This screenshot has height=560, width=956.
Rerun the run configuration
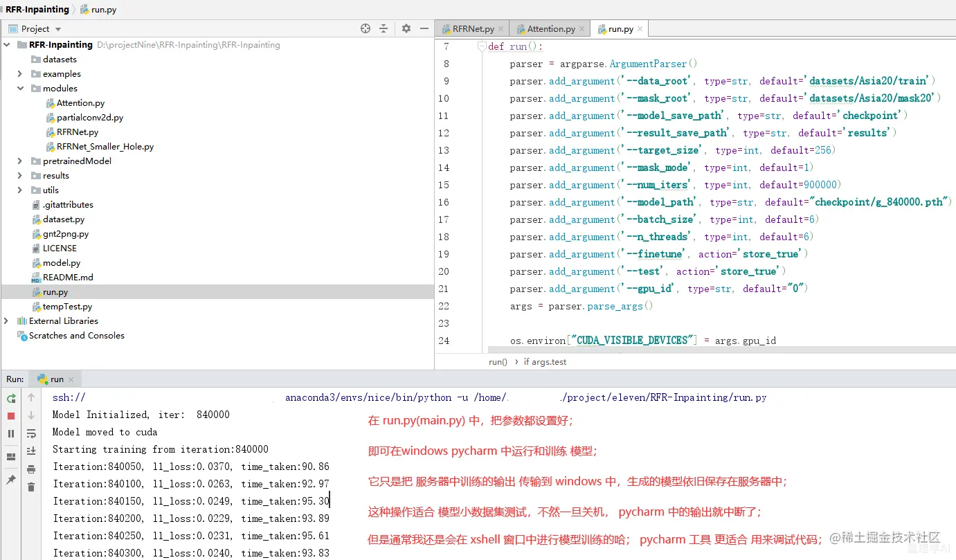11,399
